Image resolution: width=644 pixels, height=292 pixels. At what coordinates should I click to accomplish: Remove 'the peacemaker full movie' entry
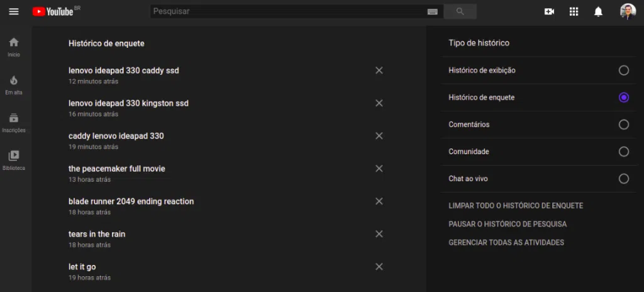coord(379,169)
